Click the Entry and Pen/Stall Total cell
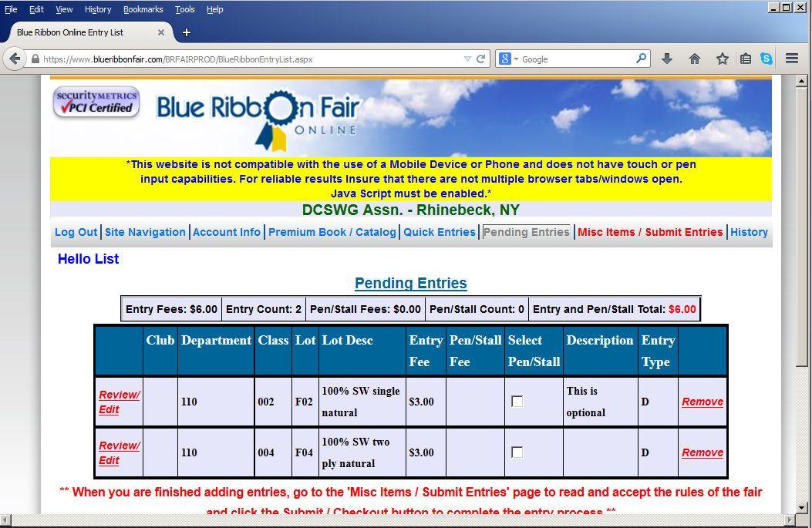812x528 pixels. (615, 309)
